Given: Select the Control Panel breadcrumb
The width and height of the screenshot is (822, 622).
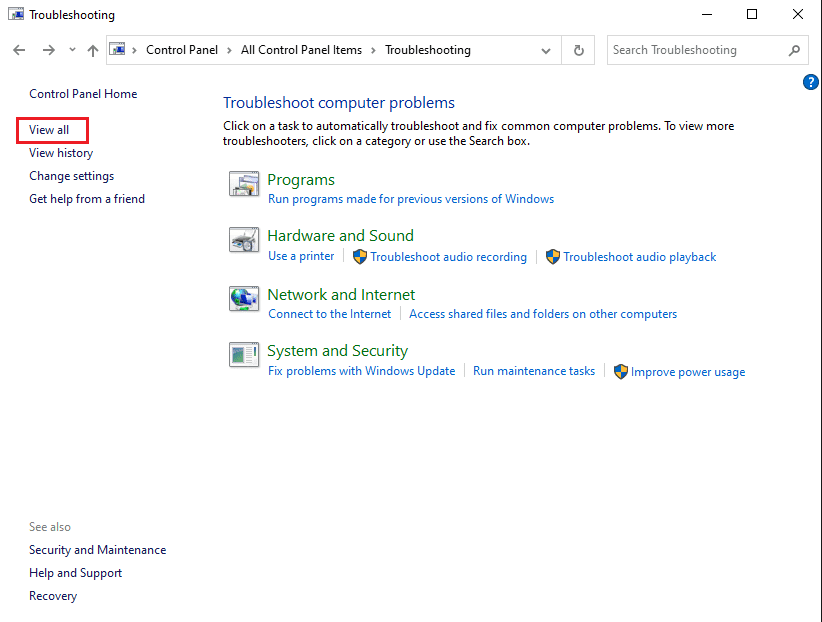Looking at the screenshot, I should 182,50.
